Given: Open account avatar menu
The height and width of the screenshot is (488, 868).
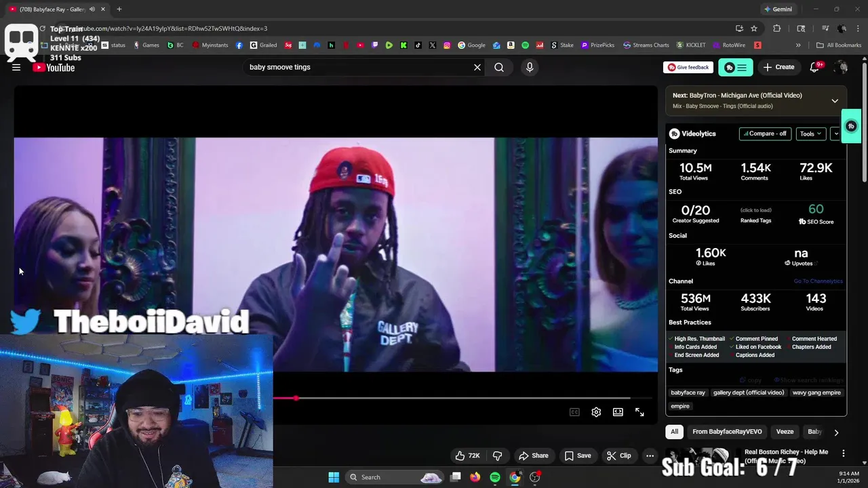Looking at the screenshot, I should coord(842,67).
